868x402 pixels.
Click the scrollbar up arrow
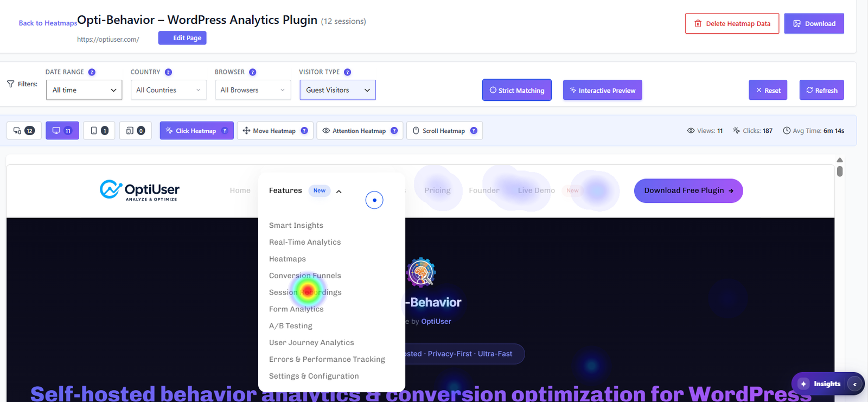840,160
